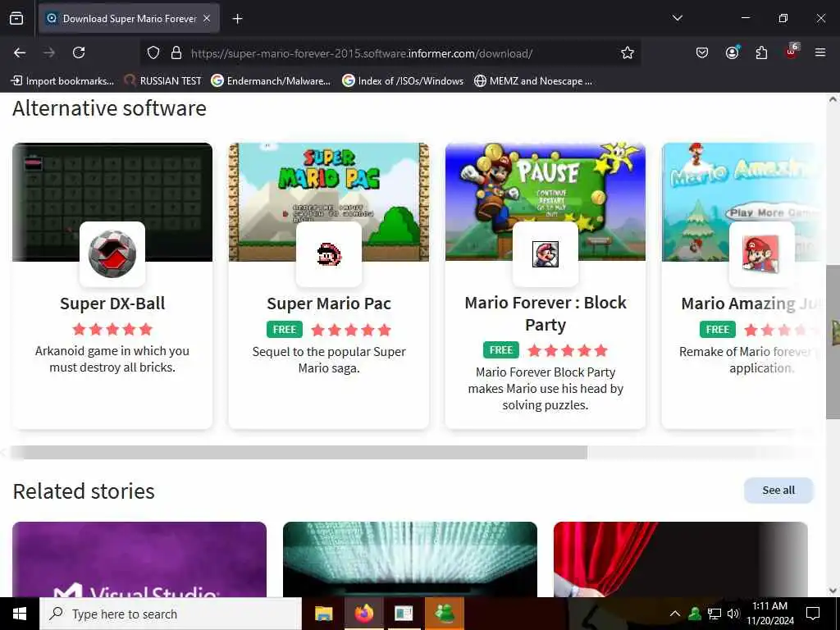The height and width of the screenshot is (630, 840).
Task: Click the vertical page scrollbar thumb
Action: pos(833,342)
